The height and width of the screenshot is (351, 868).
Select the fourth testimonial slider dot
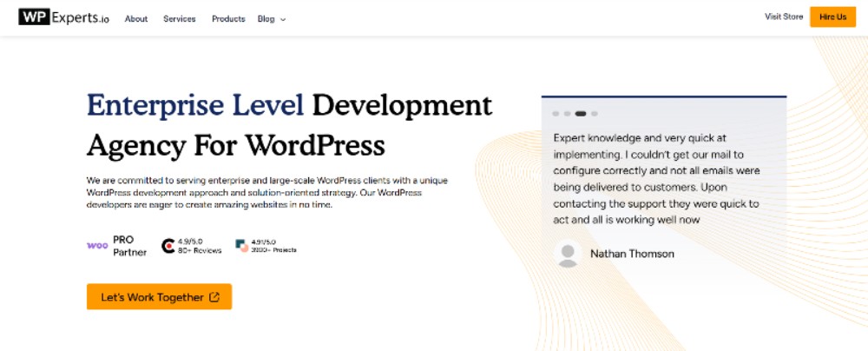pyautogui.click(x=595, y=114)
